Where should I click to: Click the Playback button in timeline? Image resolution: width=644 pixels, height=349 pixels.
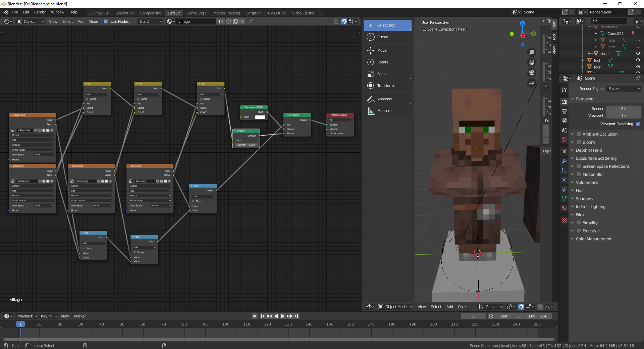(x=28, y=316)
